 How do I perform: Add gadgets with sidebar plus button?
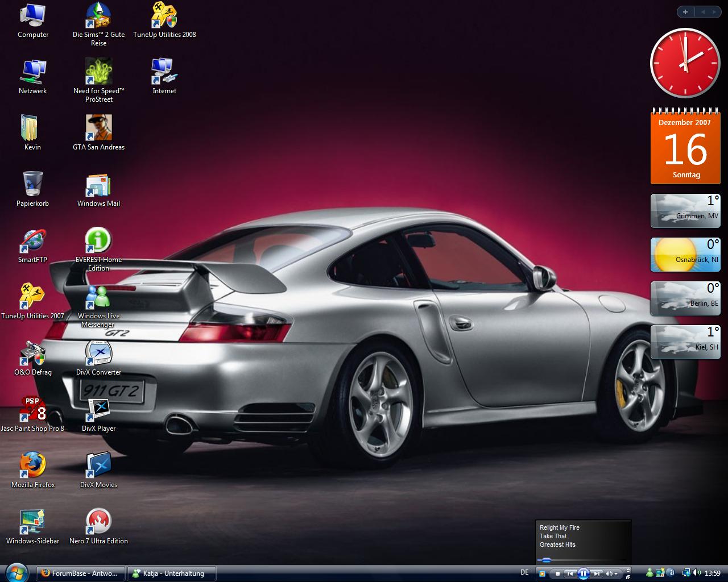point(685,12)
